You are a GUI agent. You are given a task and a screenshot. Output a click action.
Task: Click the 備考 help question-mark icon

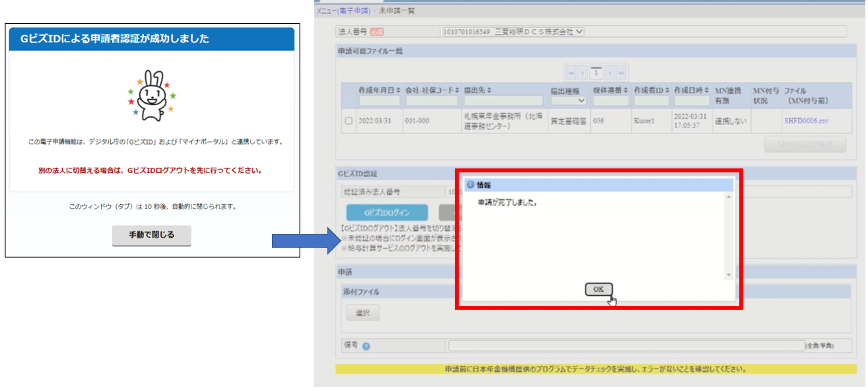pyautogui.click(x=366, y=346)
